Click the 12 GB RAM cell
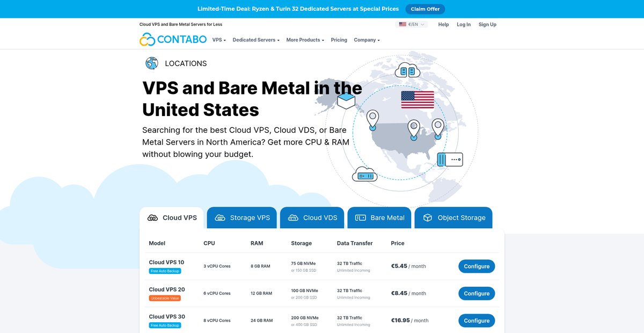Image resolution: width=644 pixels, height=333 pixels. pyautogui.click(x=261, y=293)
